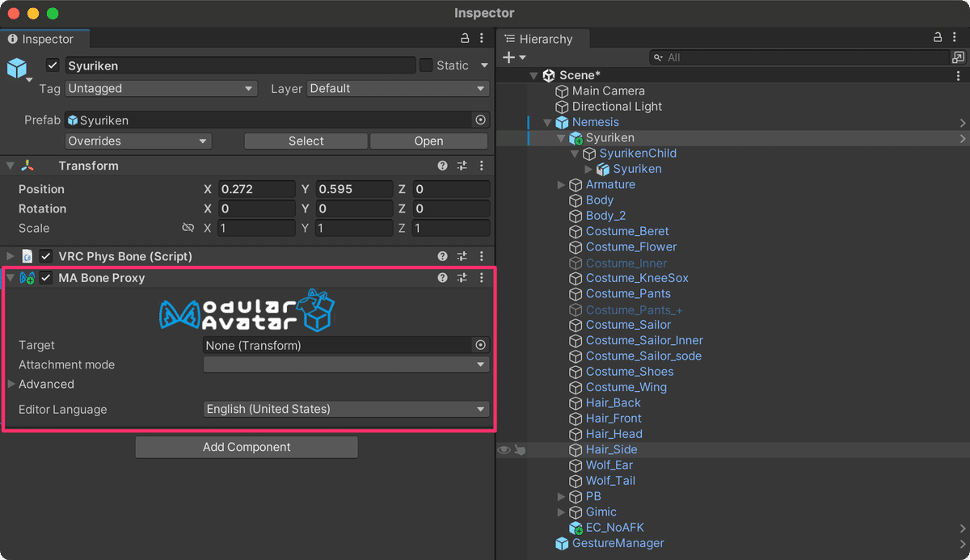Screen dimensions: 970x560
Task: Expand the VRC Phys Bone component foldout
Action: [11, 256]
